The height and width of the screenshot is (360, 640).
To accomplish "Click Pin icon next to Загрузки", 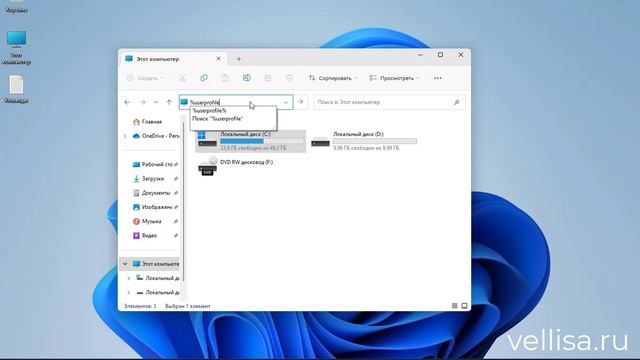I will [x=176, y=179].
